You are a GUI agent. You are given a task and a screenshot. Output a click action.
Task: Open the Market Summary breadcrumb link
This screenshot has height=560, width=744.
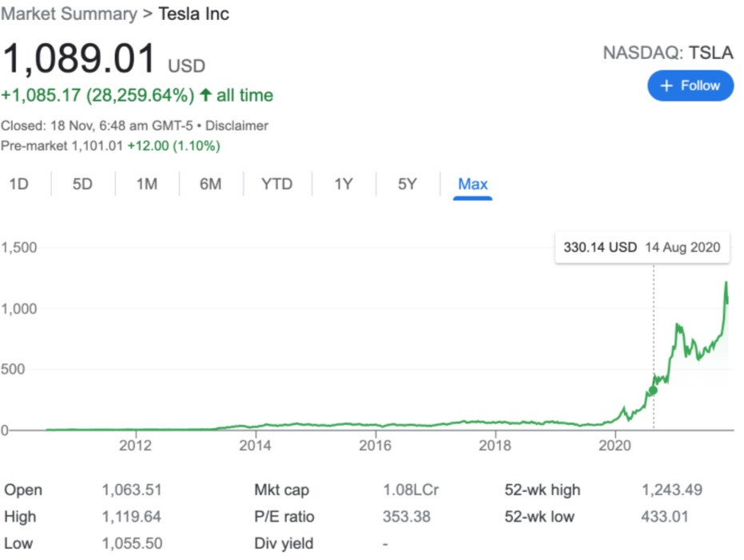coord(70,14)
